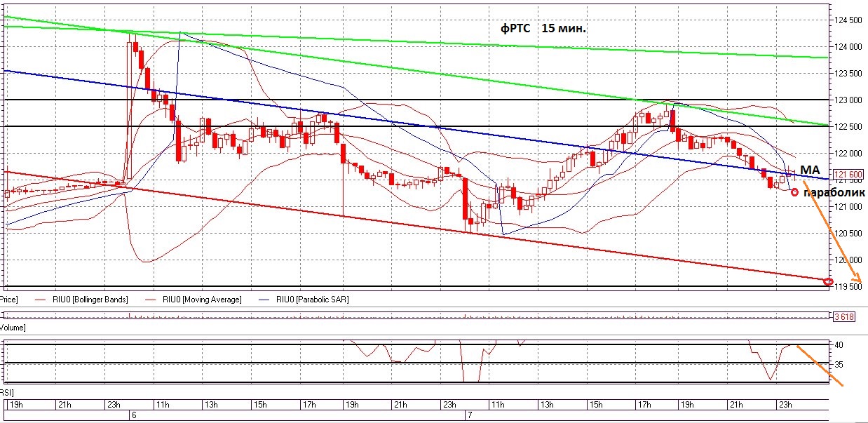Click the Price] pane label

pos(8,300)
